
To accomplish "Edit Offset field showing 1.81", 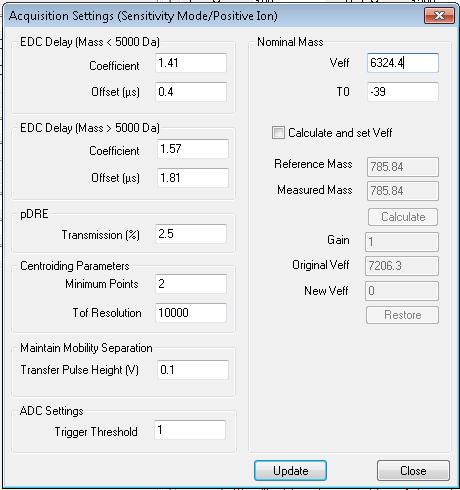I will pyautogui.click(x=193, y=178).
